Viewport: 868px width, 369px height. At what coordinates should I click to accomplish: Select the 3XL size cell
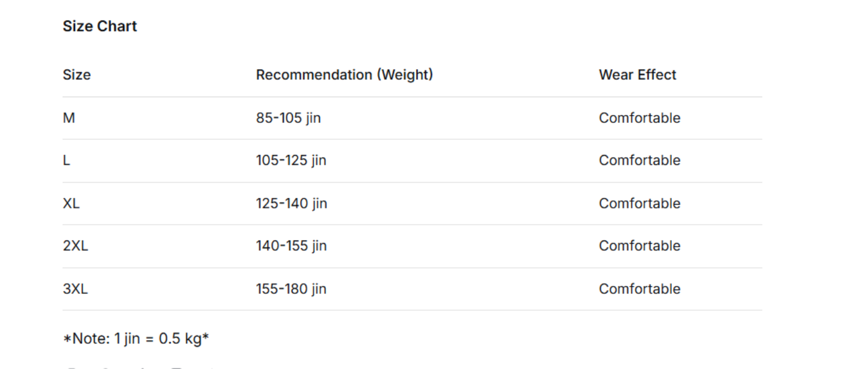point(76,289)
